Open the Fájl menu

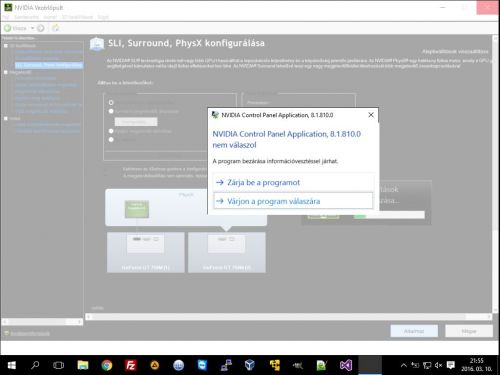tap(6, 17)
